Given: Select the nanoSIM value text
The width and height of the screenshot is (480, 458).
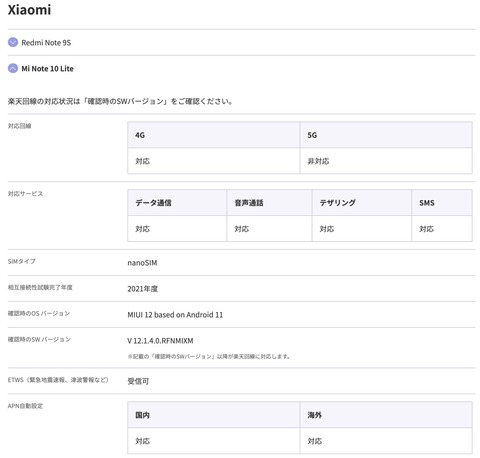Looking at the screenshot, I should [x=142, y=263].
